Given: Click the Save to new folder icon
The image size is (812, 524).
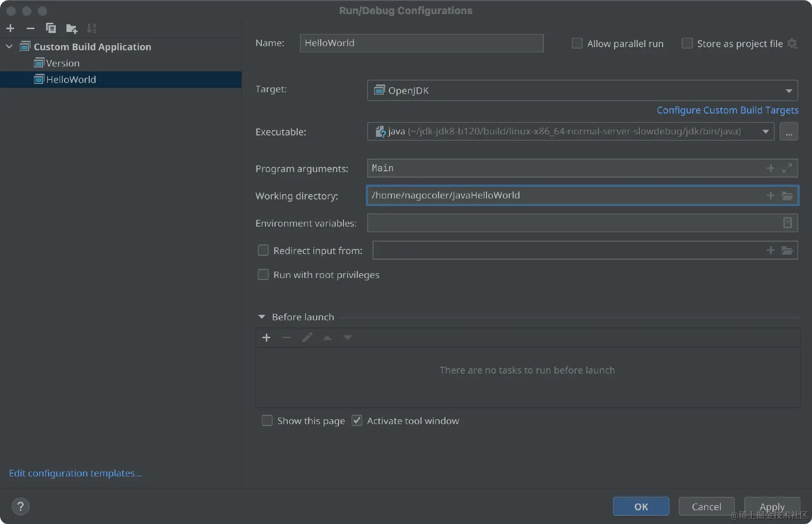Looking at the screenshot, I should pos(71,29).
